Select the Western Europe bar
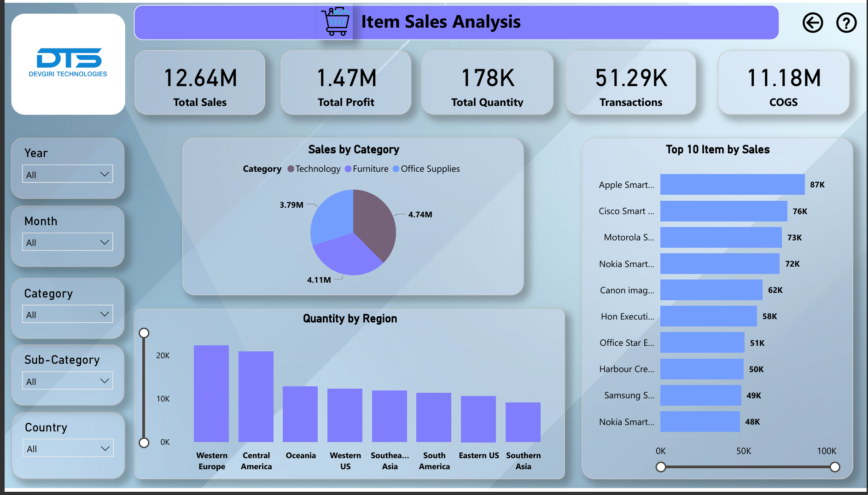This screenshot has width=868, height=495. pos(211,394)
